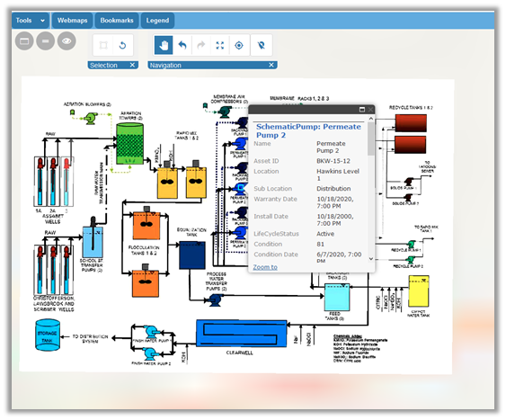Image resolution: width=506 pixels, height=420 pixels.
Task: Click the Asset ID value BKW-15-12
Action: pos(333,161)
